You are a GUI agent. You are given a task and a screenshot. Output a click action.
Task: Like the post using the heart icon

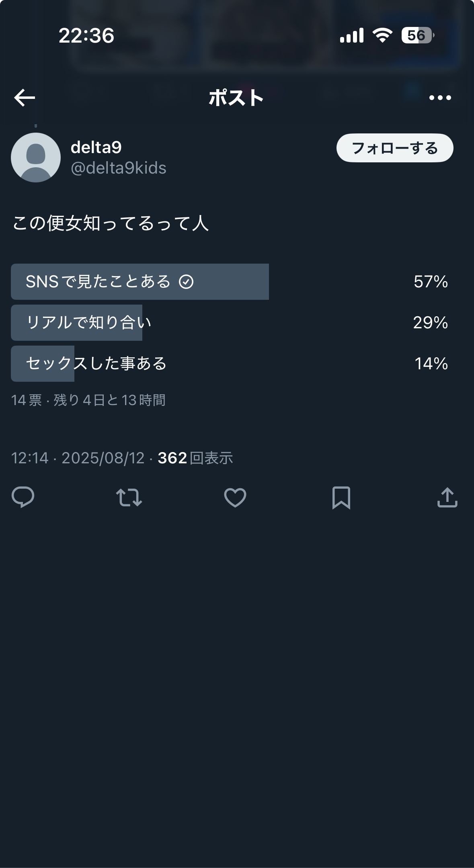pyautogui.click(x=235, y=499)
